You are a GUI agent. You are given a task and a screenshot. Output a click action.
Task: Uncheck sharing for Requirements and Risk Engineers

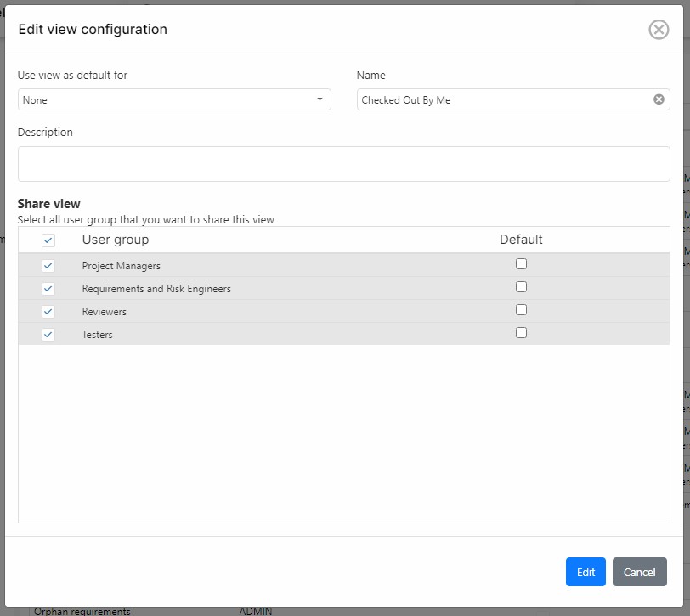tap(48, 289)
